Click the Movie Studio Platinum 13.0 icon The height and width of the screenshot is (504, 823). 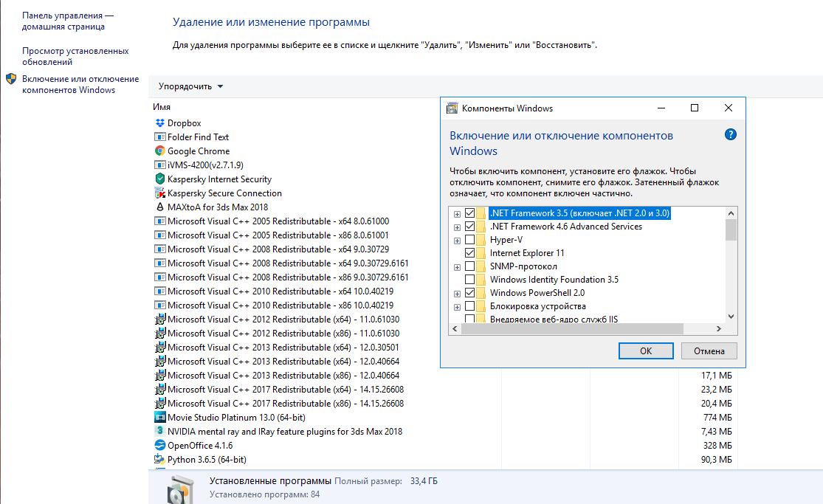pyautogui.click(x=160, y=418)
